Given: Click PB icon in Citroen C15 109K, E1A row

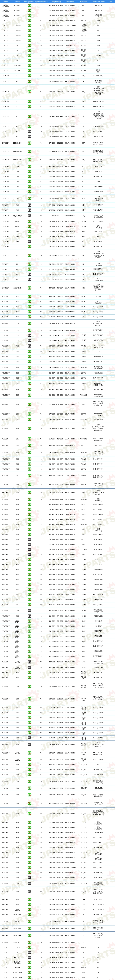Looking at the screenshot, I should tap(30, 172).
